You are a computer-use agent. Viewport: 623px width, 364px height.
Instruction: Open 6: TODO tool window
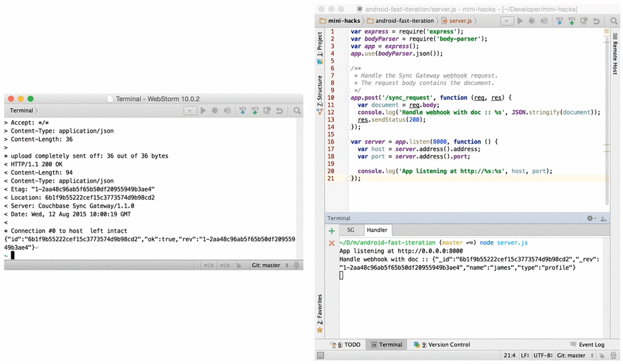345,345
